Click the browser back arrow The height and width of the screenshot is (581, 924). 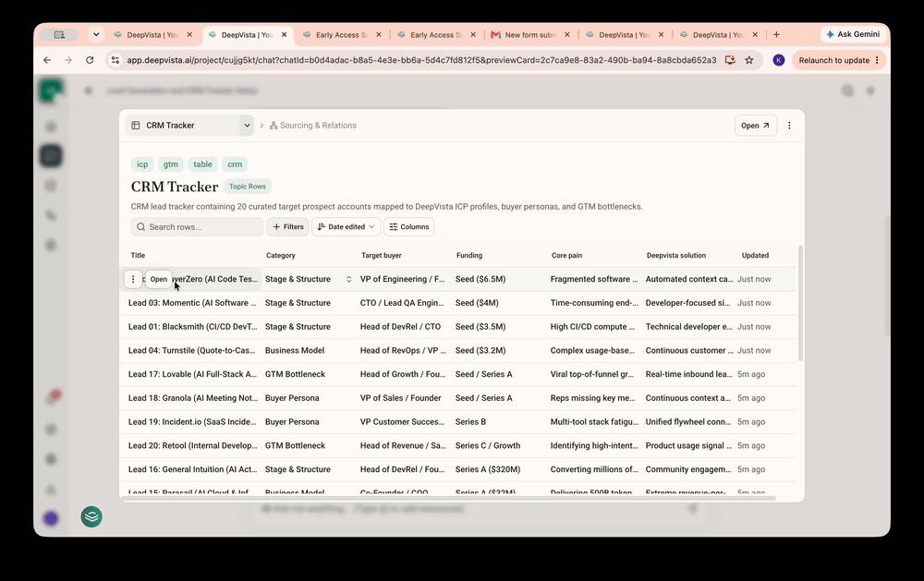point(47,60)
